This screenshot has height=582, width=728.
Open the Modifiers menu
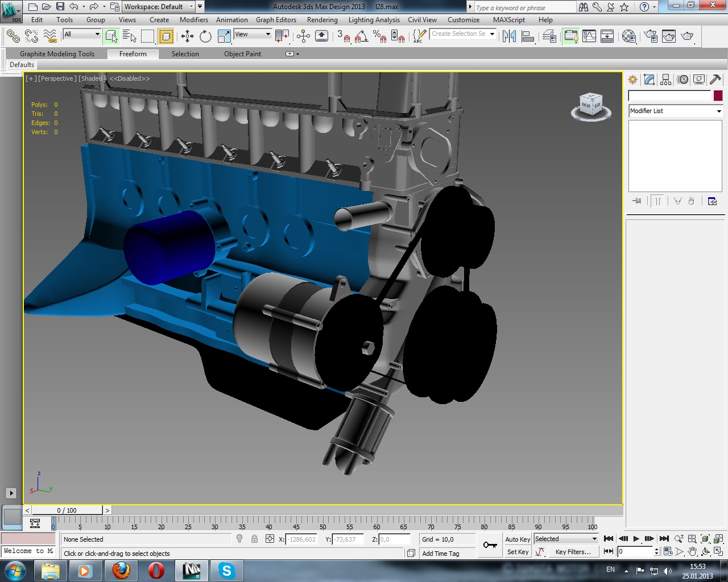[193, 19]
